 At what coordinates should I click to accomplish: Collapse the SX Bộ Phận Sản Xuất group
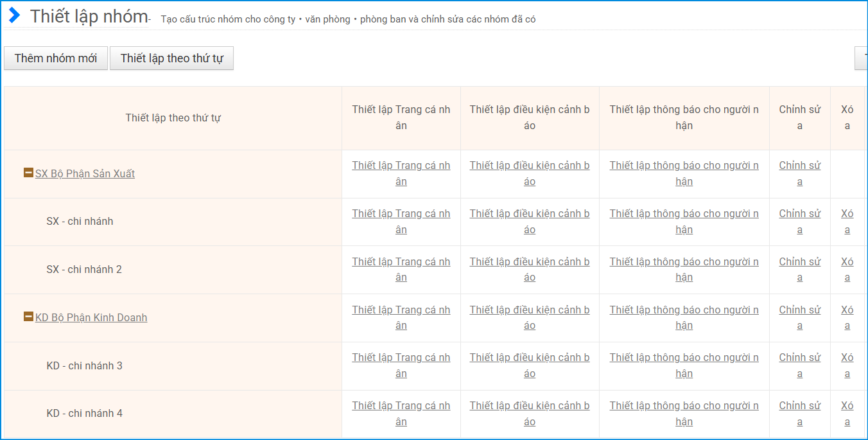[28, 173]
